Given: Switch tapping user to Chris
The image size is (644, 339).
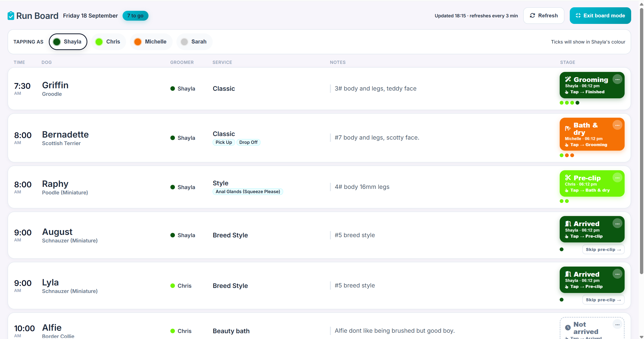Looking at the screenshot, I should pyautogui.click(x=108, y=42).
